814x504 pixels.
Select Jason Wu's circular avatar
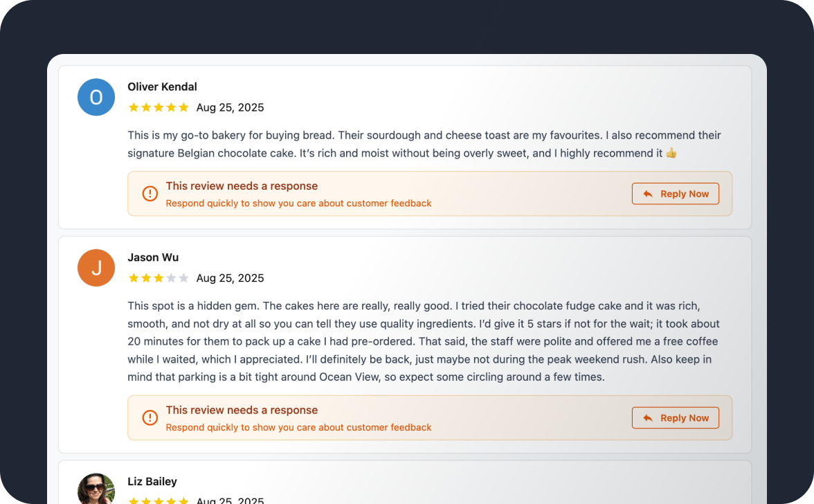pos(96,267)
